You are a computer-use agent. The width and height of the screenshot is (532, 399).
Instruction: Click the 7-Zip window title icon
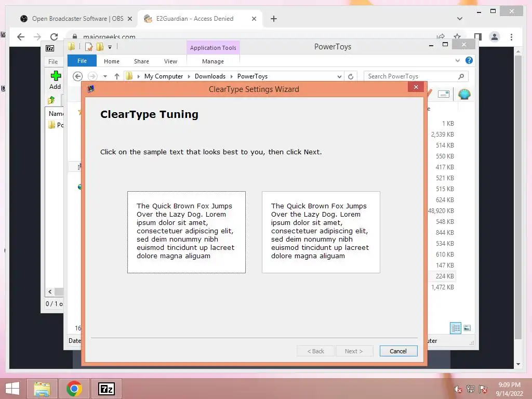[x=50, y=48]
